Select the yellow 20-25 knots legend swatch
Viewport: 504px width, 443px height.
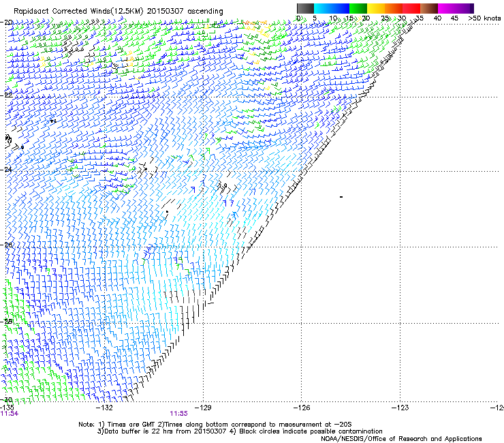376,8
